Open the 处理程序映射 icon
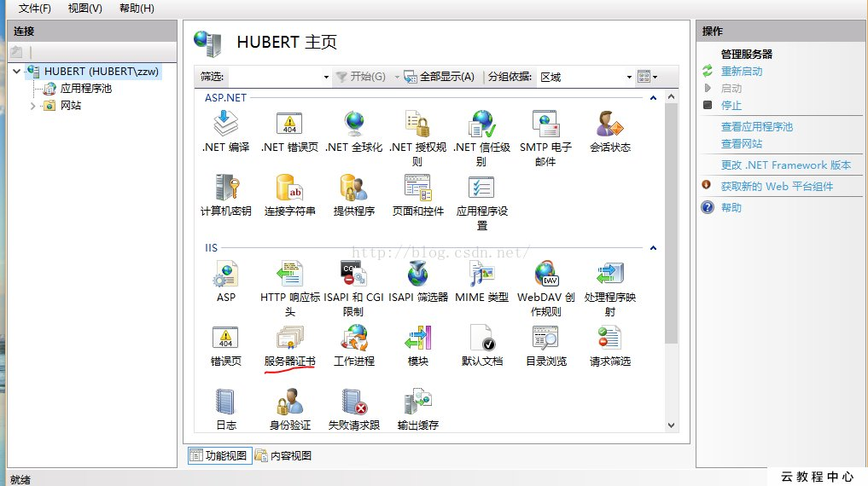This screenshot has width=868, height=486. (610, 274)
